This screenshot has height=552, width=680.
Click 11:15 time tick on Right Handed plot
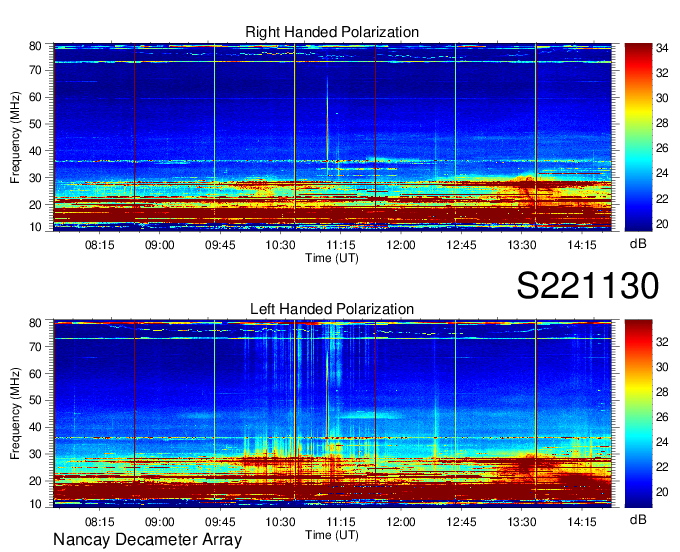340,245
